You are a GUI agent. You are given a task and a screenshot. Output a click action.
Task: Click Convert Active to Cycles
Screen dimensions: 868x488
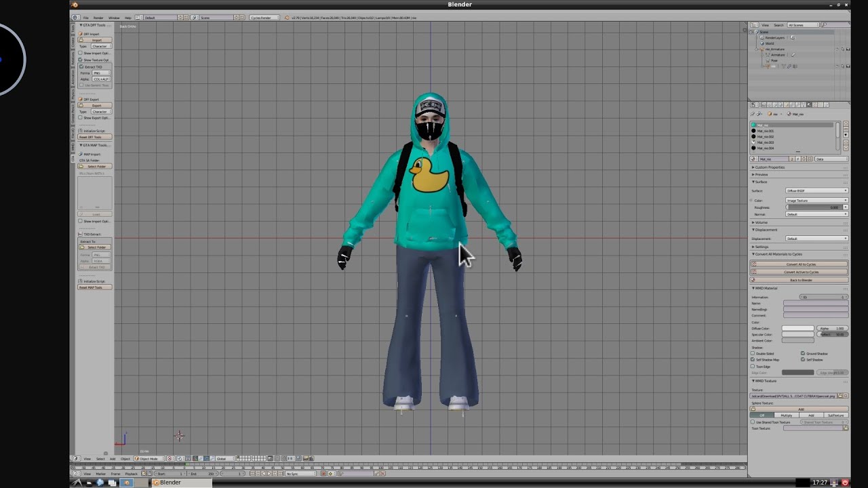(x=800, y=272)
